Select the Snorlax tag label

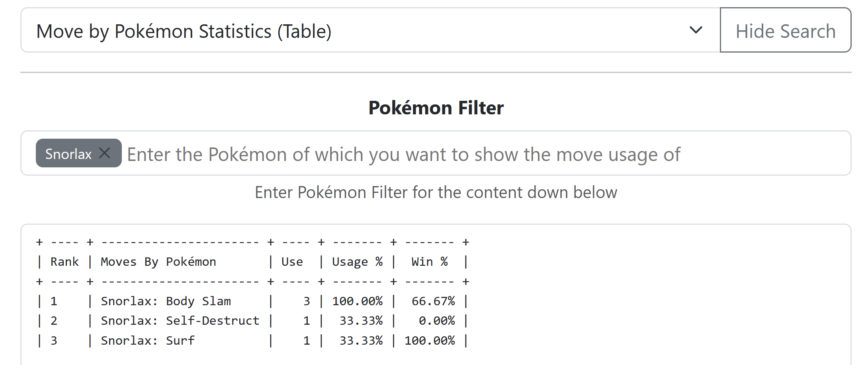point(68,154)
